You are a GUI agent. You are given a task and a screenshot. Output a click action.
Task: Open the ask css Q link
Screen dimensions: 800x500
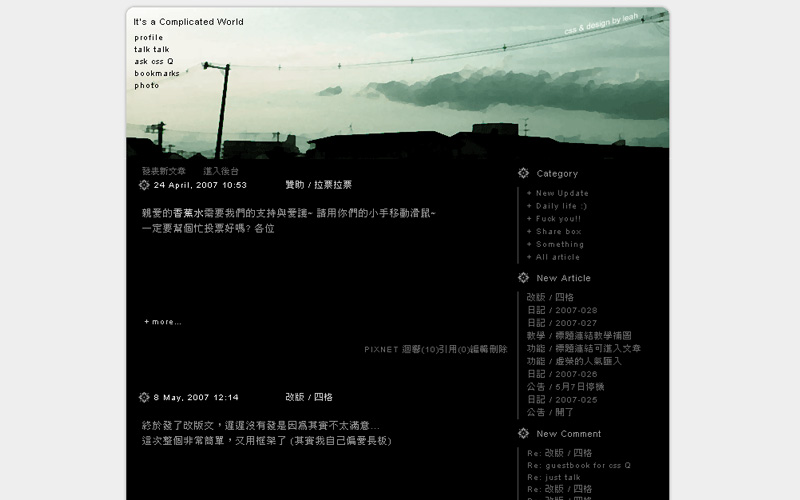pyautogui.click(x=154, y=61)
